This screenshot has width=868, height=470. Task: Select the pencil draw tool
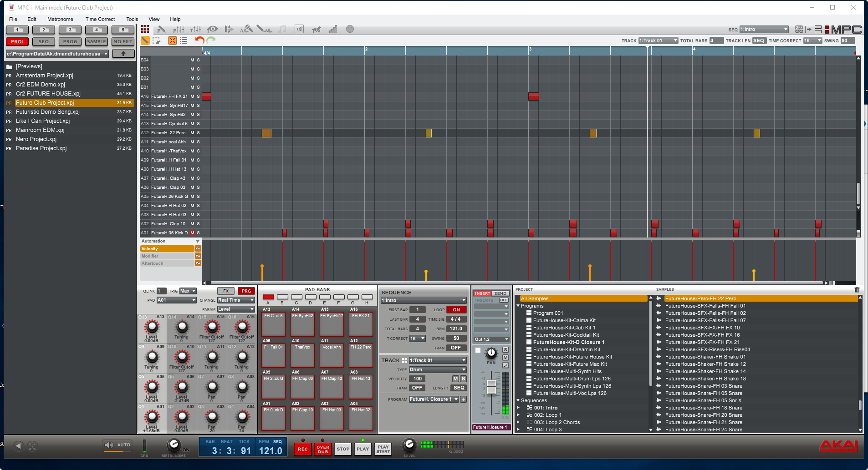point(145,40)
